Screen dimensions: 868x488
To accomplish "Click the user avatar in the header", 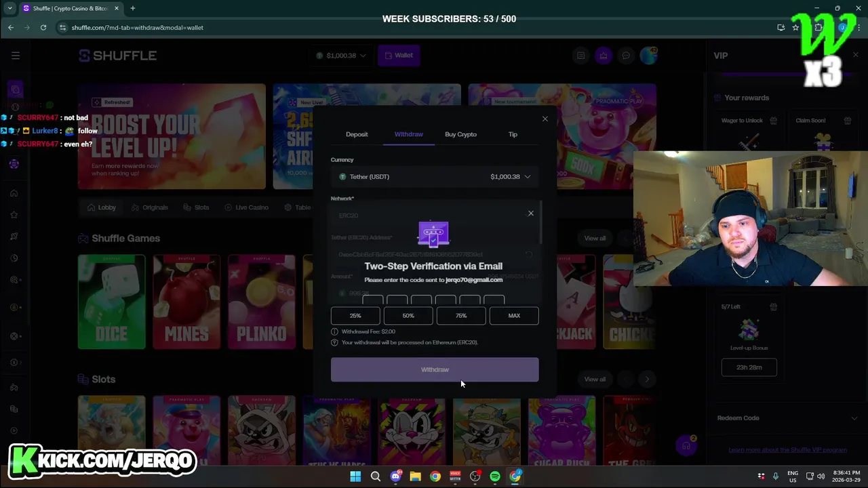I will click(x=649, y=56).
